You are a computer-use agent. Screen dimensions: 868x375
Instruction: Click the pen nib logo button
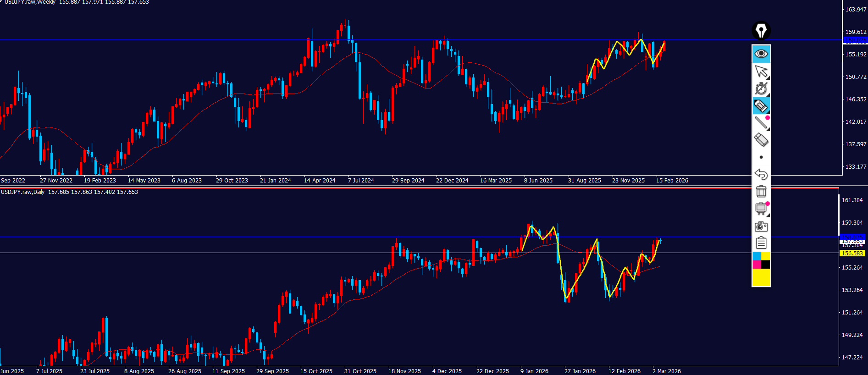coord(761,31)
